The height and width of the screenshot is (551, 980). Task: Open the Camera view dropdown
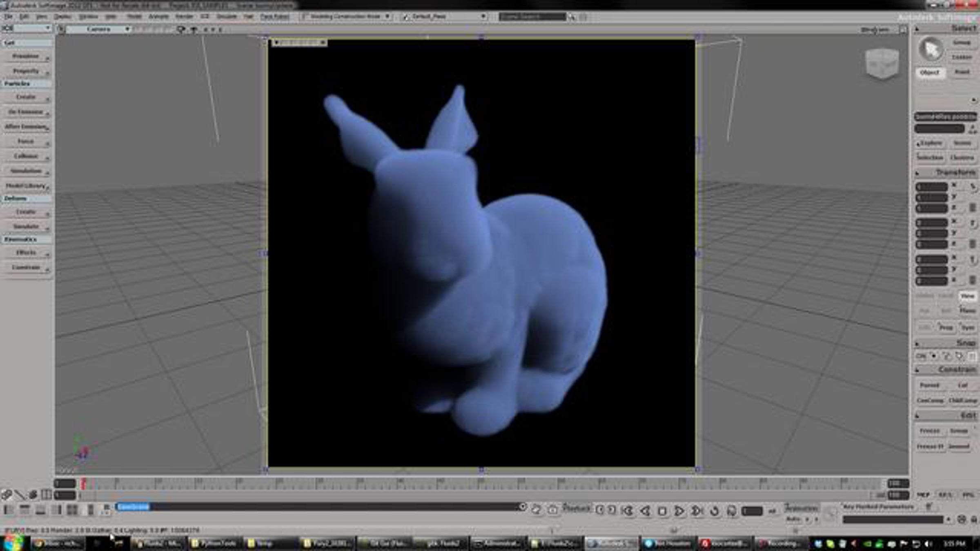(99, 29)
